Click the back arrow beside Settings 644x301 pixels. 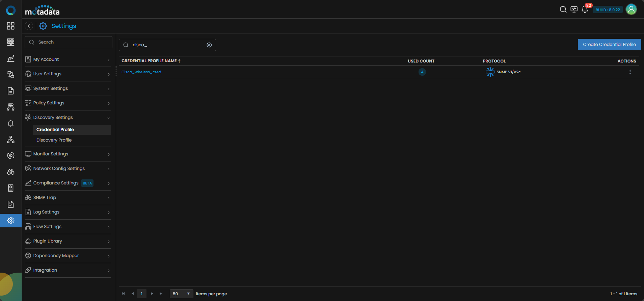(x=29, y=26)
